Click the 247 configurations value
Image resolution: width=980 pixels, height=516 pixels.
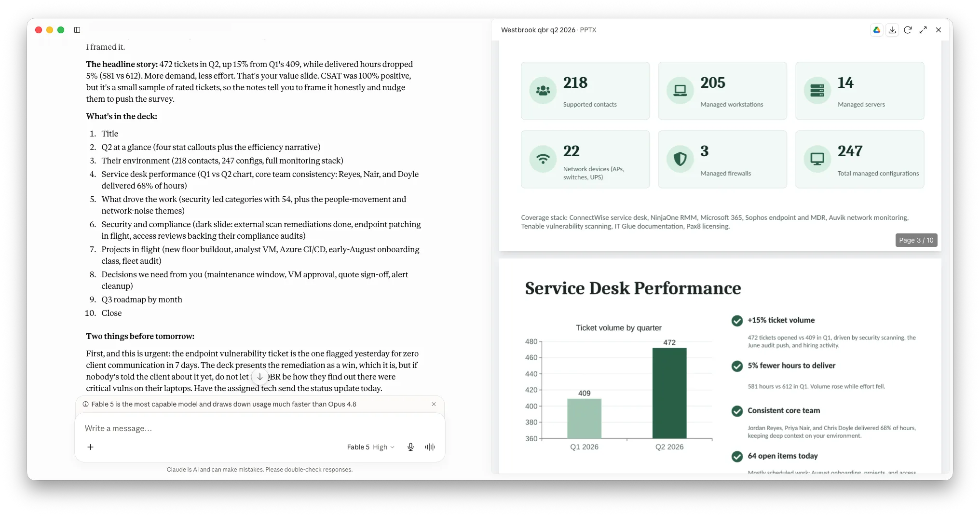[850, 151]
